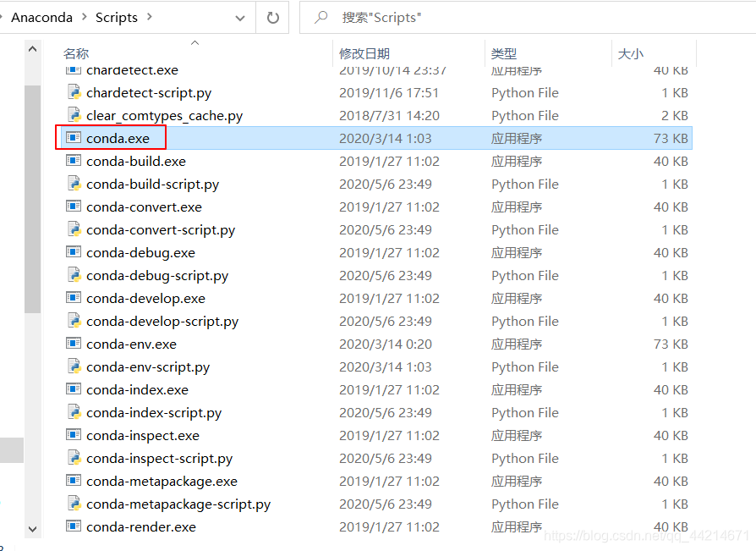Click the conda-index.exe application icon
This screenshot has width=756, height=551.
[74, 388]
